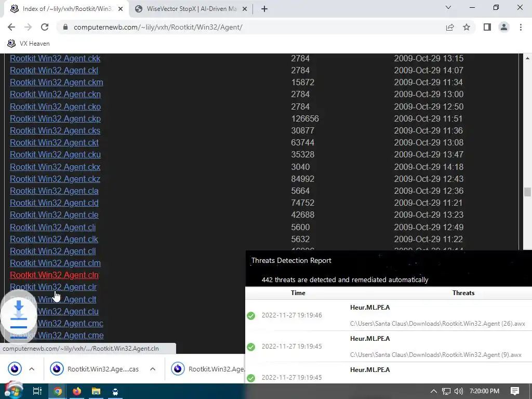Open the Chrome profile avatar
The height and width of the screenshot is (399, 532).
point(504,27)
